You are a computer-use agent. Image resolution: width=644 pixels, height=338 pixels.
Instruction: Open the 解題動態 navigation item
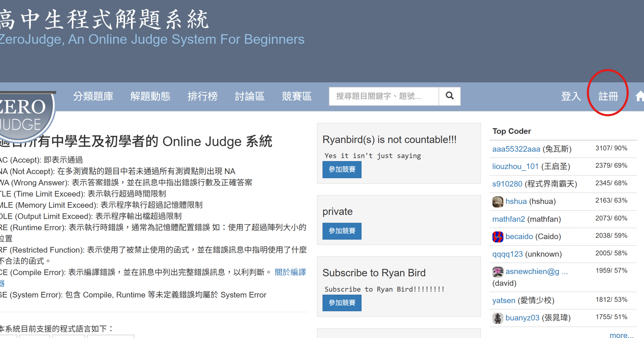pos(150,96)
